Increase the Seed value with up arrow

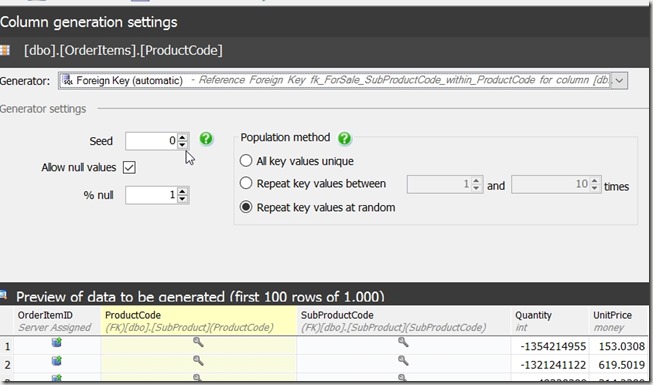point(182,137)
